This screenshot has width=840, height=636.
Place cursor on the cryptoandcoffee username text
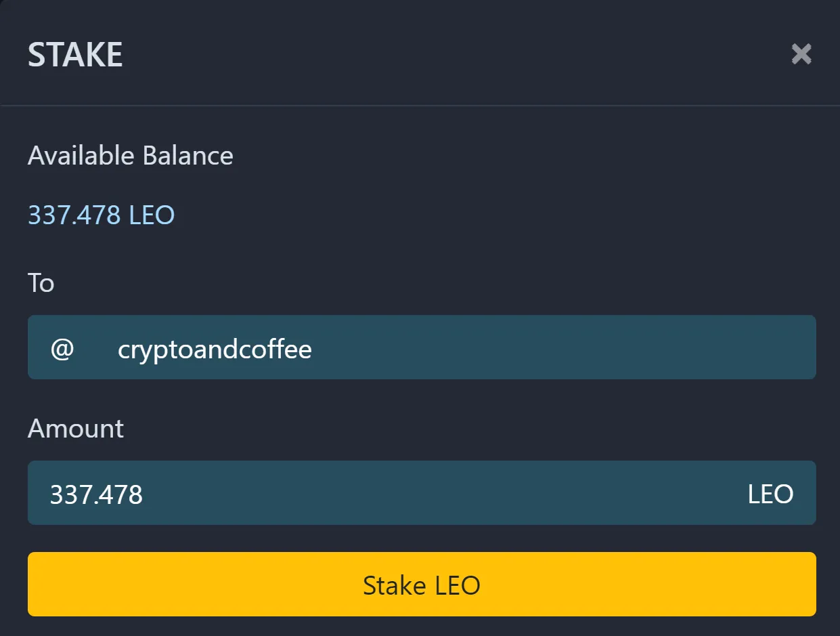(215, 350)
